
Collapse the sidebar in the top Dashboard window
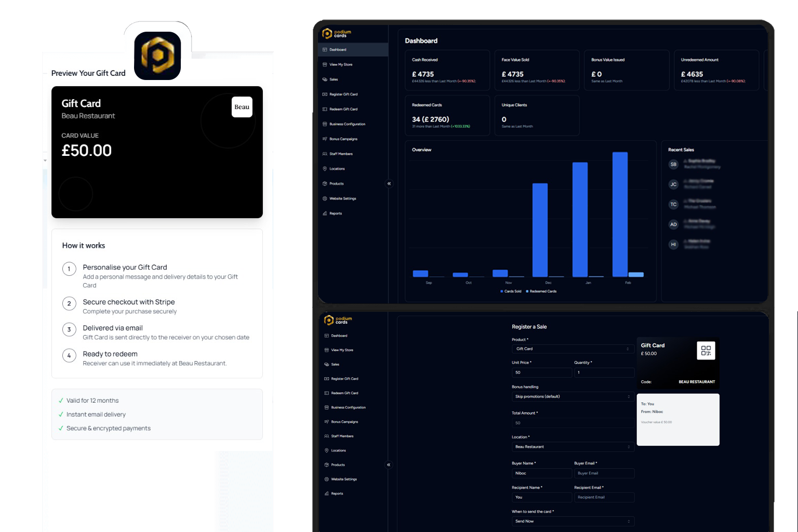389,183
